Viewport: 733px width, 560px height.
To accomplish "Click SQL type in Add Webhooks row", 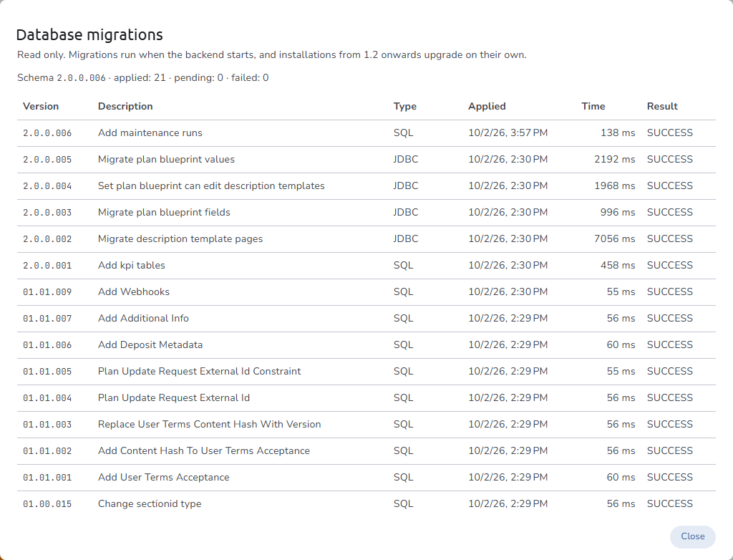I will pyautogui.click(x=403, y=292).
